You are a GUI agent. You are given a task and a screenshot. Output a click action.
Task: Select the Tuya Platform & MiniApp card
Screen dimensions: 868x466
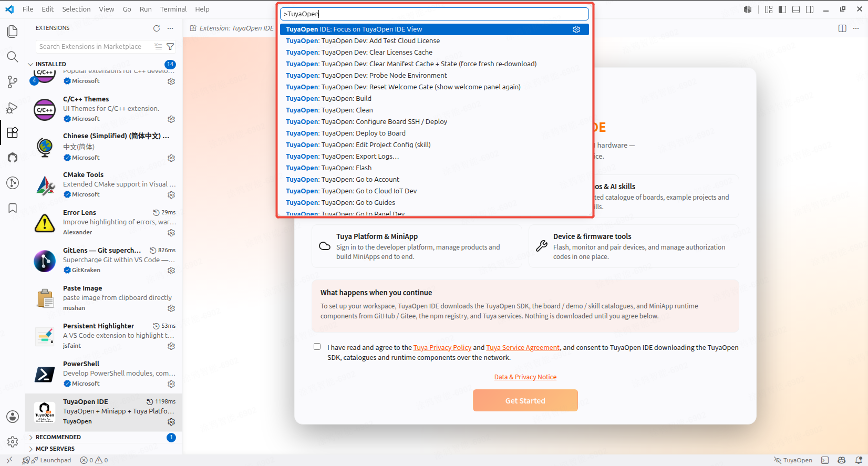pyautogui.click(x=417, y=246)
